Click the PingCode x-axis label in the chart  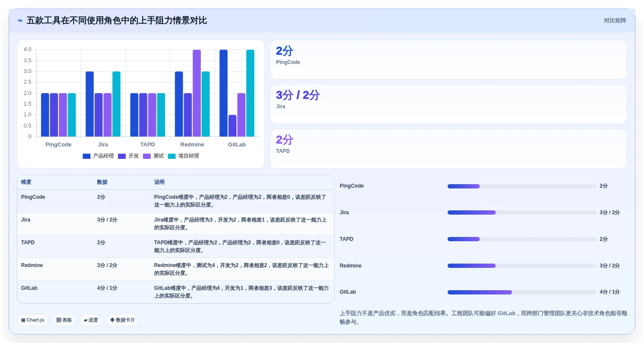pos(58,145)
